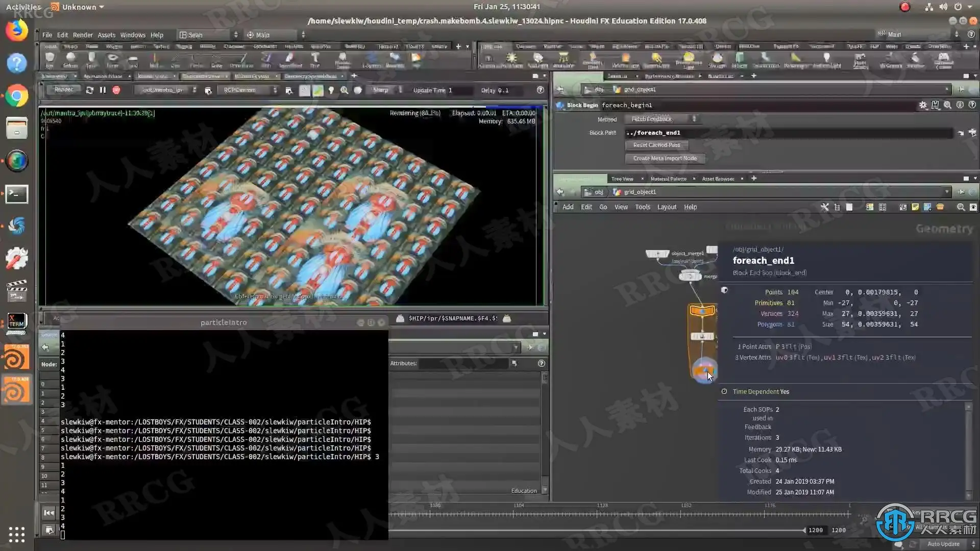Edit the Block Path field
The width and height of the screenshot is (980, 551).
pyautogui.click(x=789, y=133)
